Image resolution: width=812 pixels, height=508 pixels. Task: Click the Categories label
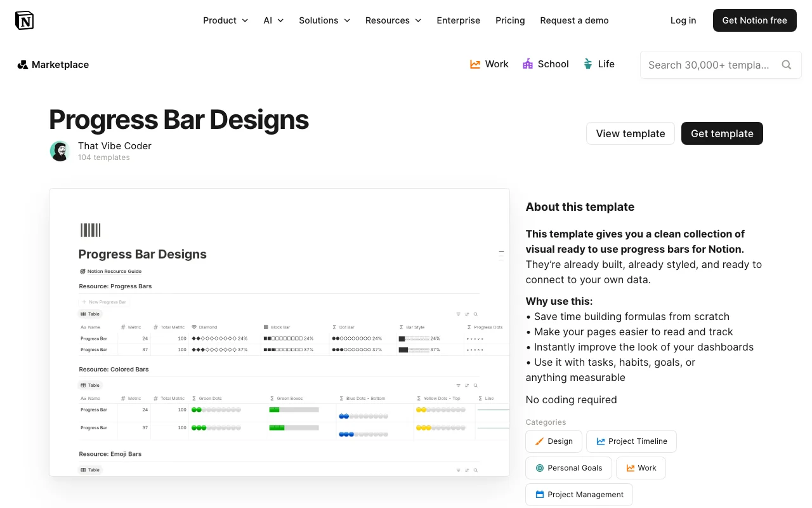tap(546, 422)
